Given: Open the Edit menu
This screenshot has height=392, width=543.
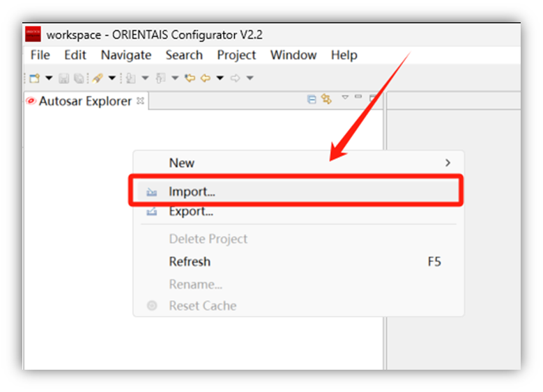Looking at the screenshot, I should (75, 55).
